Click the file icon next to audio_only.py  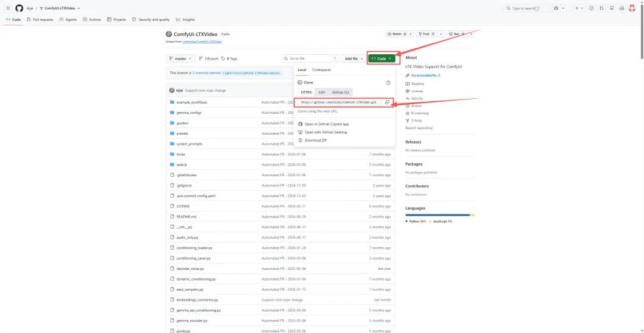tap(172, 238)
